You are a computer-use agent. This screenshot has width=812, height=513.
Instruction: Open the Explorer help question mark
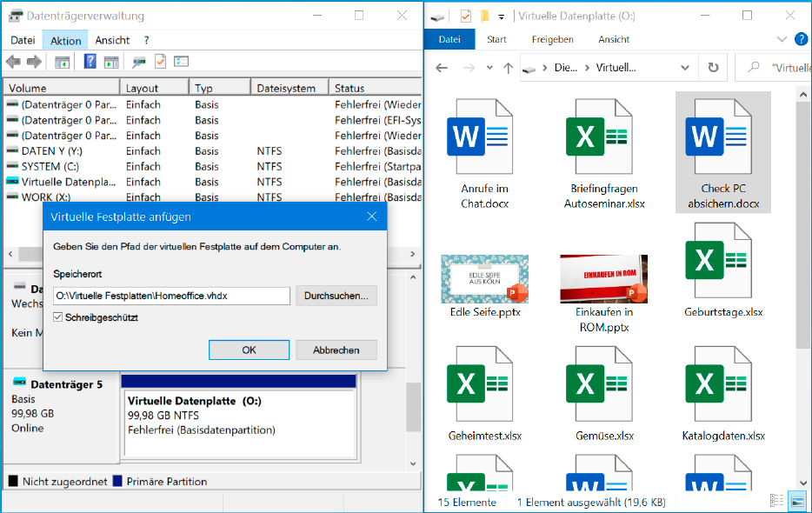pos(801,39)
